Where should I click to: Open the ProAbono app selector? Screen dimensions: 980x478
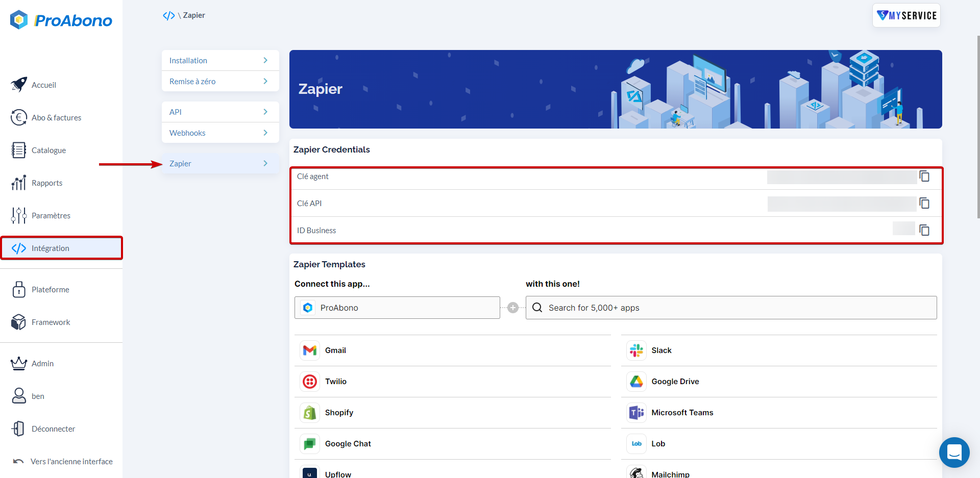[x=397, y=308]
